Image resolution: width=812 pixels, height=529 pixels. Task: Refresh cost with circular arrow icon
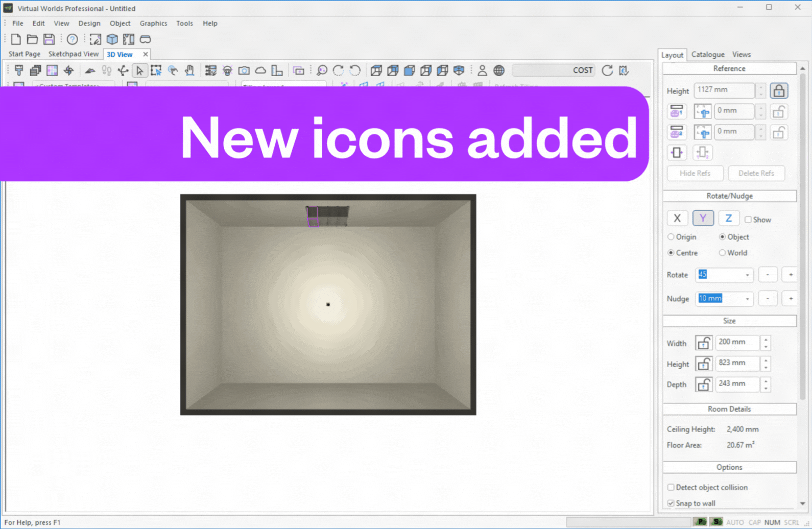click(x=607, y=70)
